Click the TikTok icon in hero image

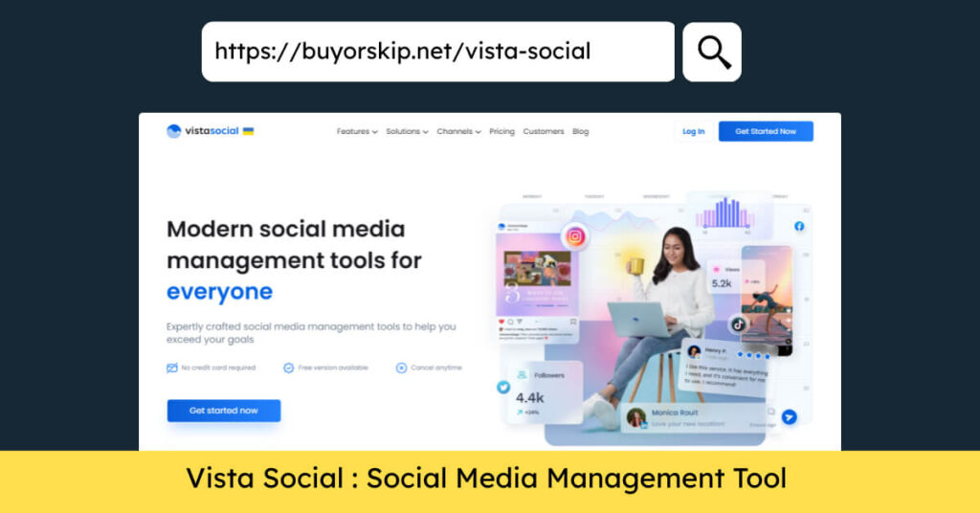738,324
